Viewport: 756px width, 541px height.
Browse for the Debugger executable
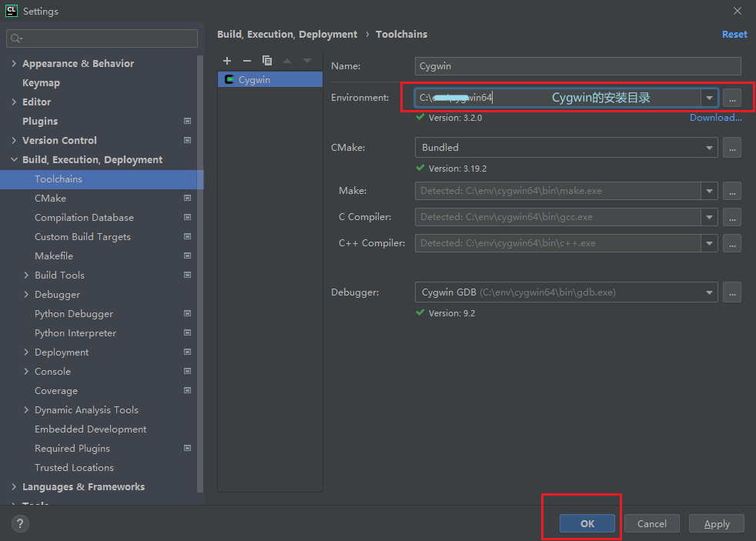pos(732,292)
